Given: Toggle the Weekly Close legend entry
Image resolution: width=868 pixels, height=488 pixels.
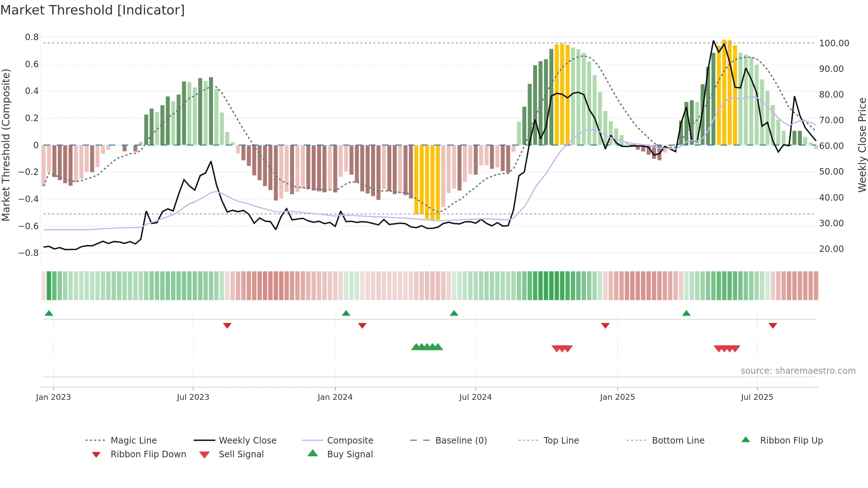Looking at the screenshot, I should [x=235, y=440].
